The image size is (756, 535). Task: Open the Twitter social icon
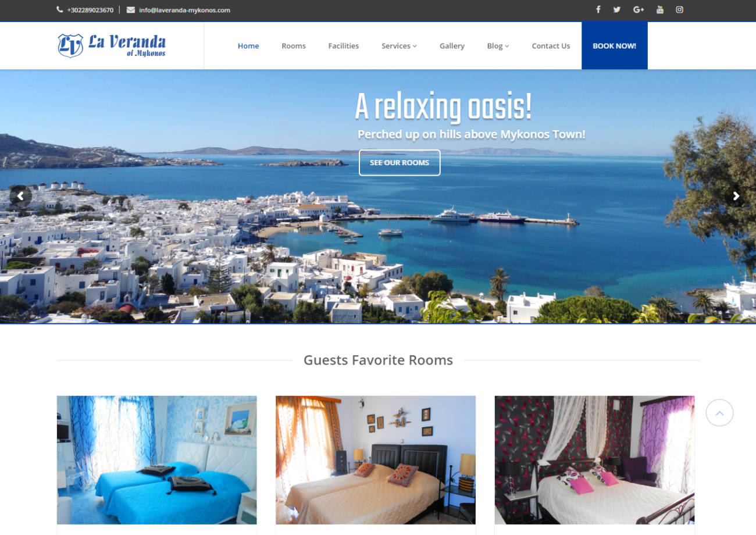[617, 9]
